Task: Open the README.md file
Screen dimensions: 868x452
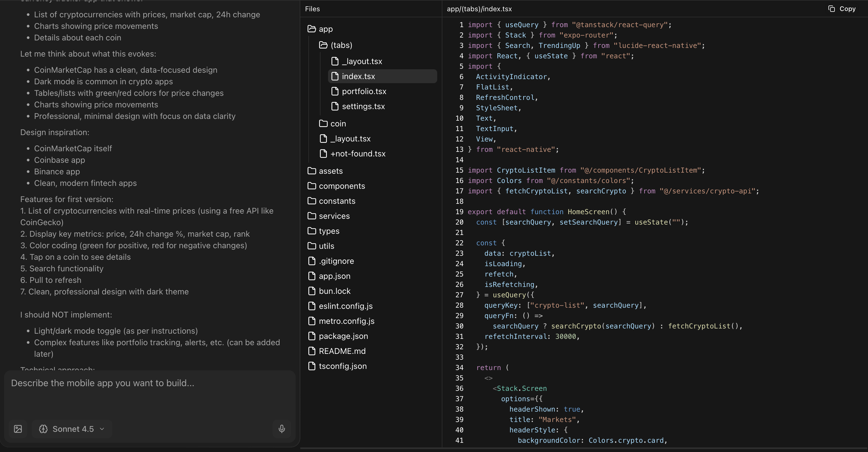Action: [342, 351]
